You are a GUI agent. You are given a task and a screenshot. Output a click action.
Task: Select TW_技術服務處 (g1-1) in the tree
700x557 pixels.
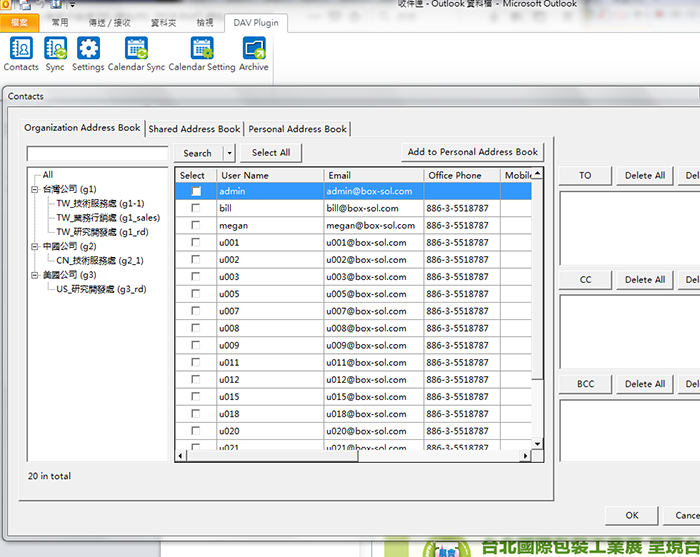(100, 204)
